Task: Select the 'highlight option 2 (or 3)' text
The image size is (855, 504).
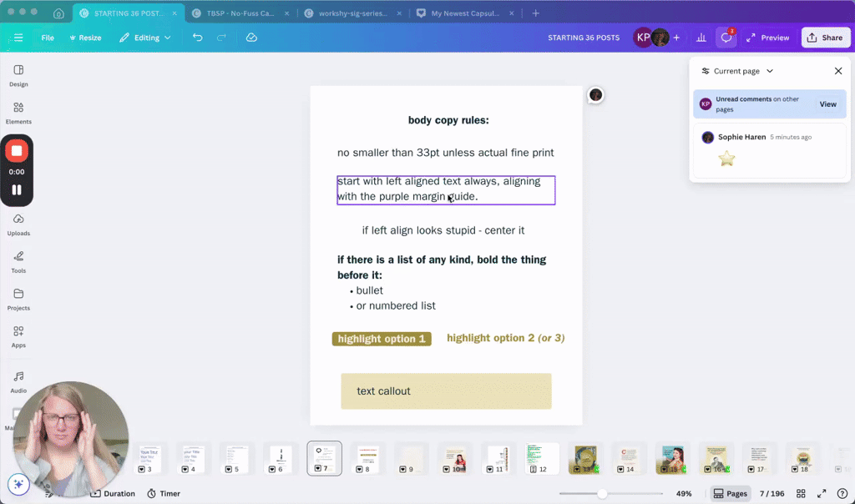Action: 505,338
